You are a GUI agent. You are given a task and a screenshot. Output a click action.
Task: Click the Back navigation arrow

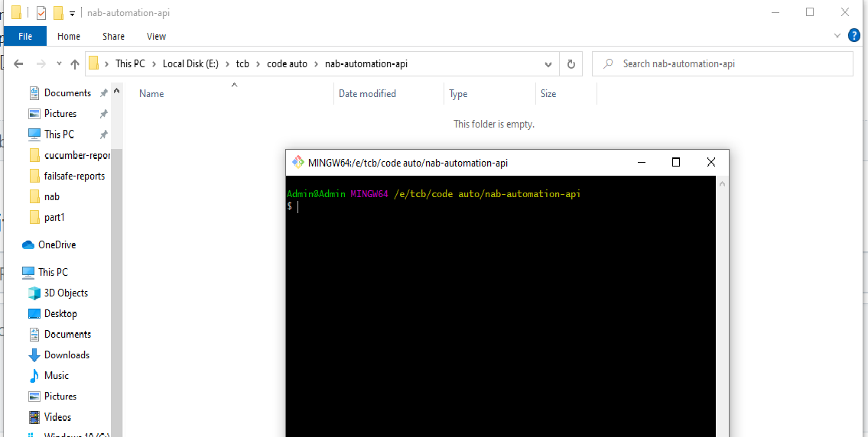point(18,64)
